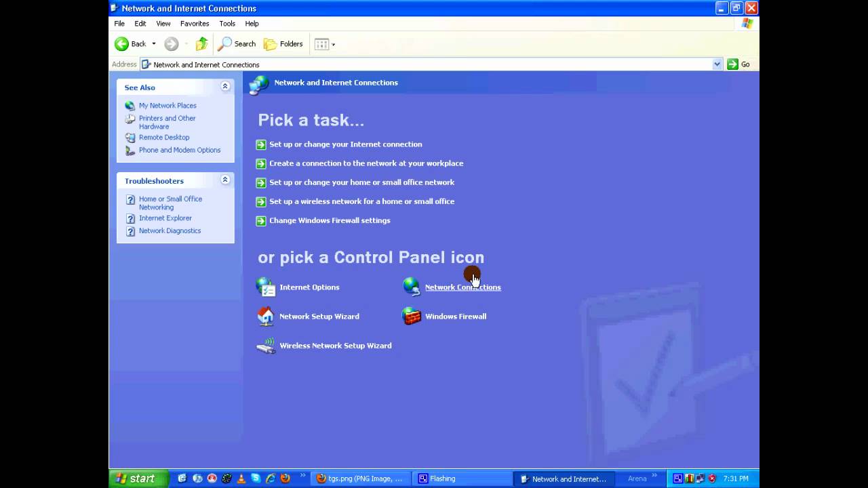The width and height of the screenshot is (868, 488).
Task: Open Printers and Other Hardware link
Action: click(167, 122)
